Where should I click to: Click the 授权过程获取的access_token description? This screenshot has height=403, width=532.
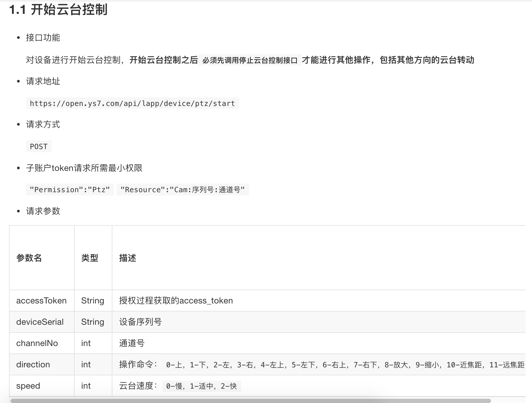pos(176,301)
